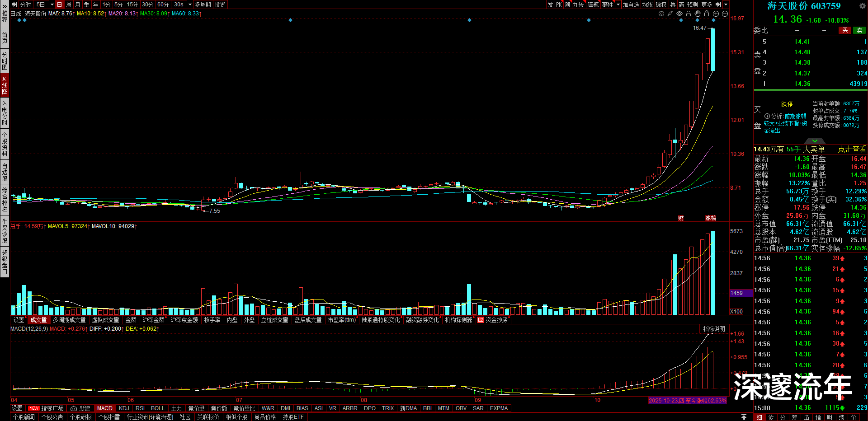
Task: Zoom out with the minus circle icon
Action: point(725,14)
